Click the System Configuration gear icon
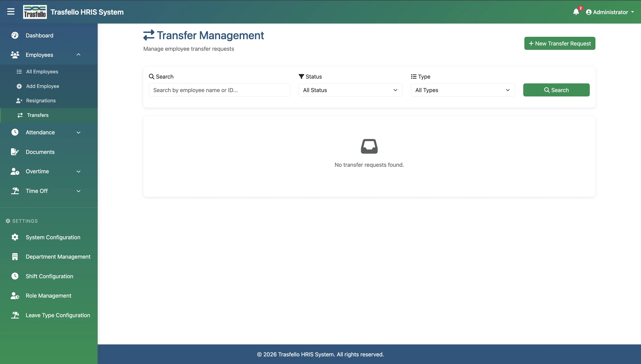The height and width of the screenshot is (364, 641). point(15,237)
